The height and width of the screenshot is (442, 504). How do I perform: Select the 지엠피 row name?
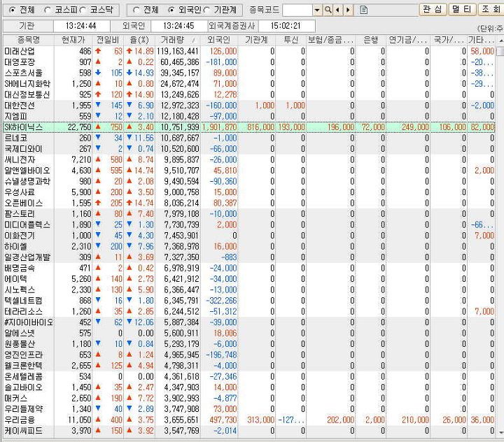coord(15,116)
